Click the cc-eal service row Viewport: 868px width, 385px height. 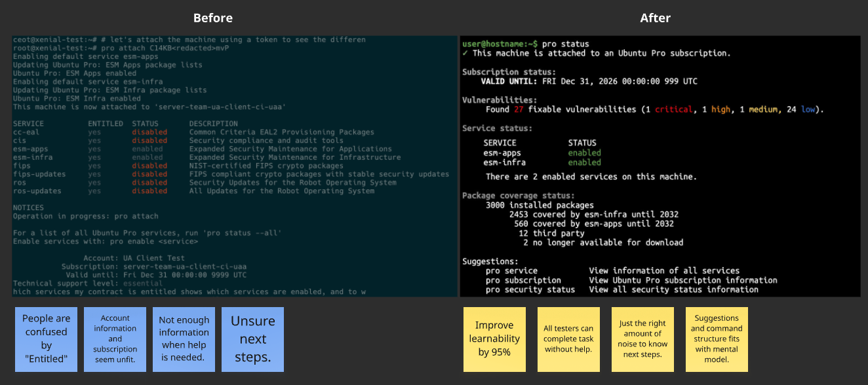click(x=193, y=132)
